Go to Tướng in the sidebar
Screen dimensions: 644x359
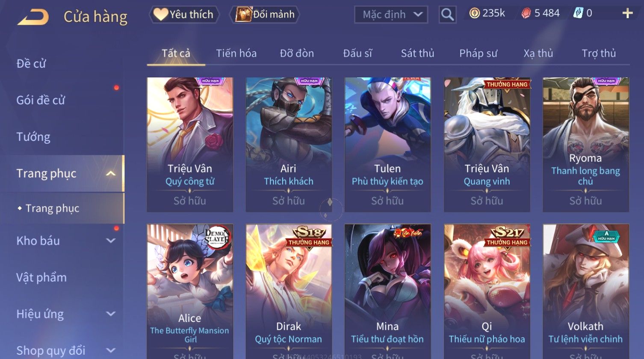pos(33,137)
